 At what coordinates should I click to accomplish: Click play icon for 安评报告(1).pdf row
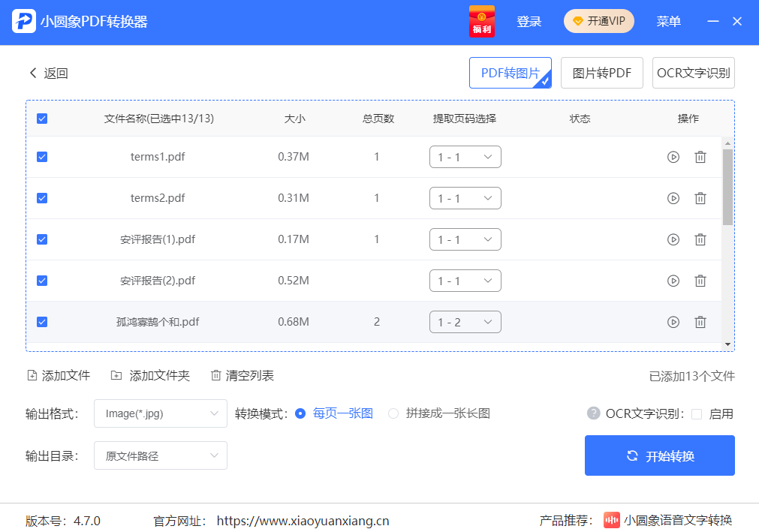tap(673, 239)
